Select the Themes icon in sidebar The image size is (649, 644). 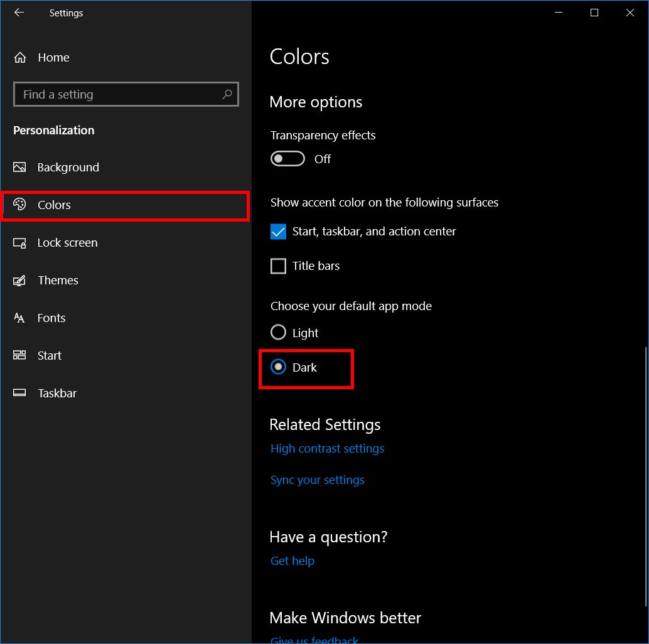click(20, 280)
